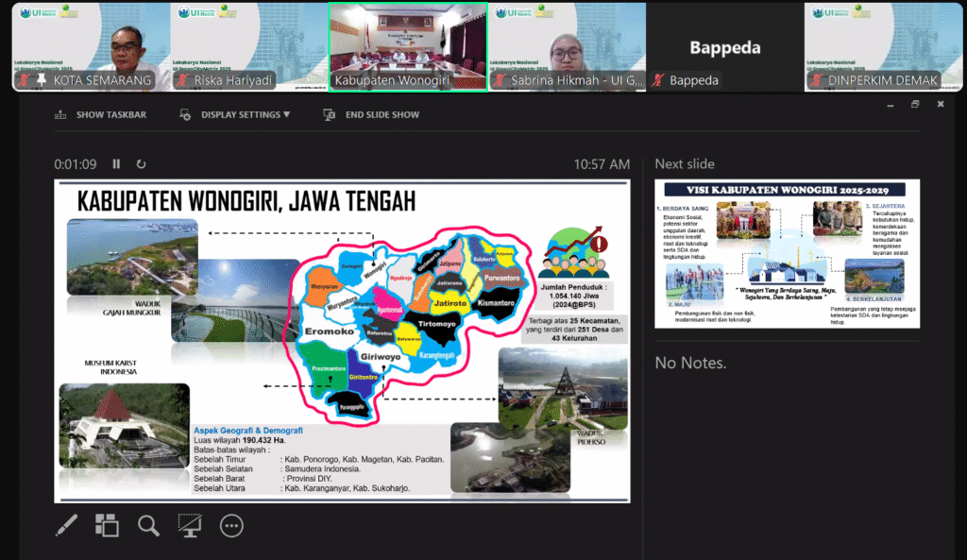Viewport: 967px width, 560px height.
Task: Click muted mic icon on Riska Hariyadi
Action: [x=182, y=81]
